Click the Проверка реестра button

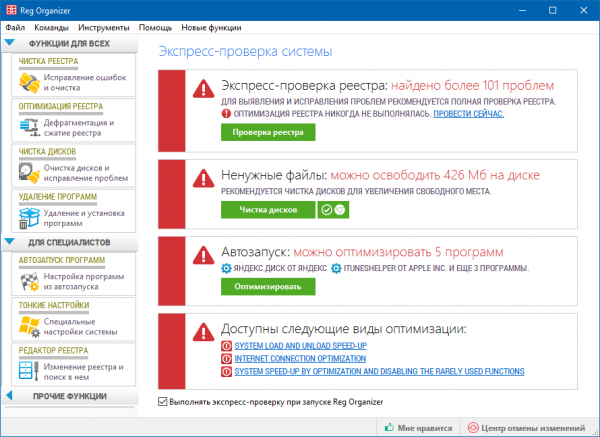[x=268, y=132]
